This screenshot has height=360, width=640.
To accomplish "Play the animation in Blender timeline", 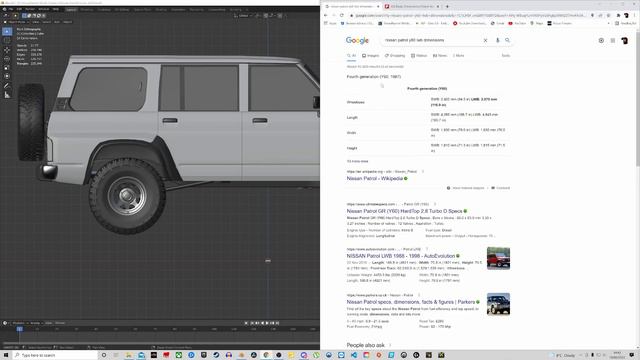I will pos(267,323).
